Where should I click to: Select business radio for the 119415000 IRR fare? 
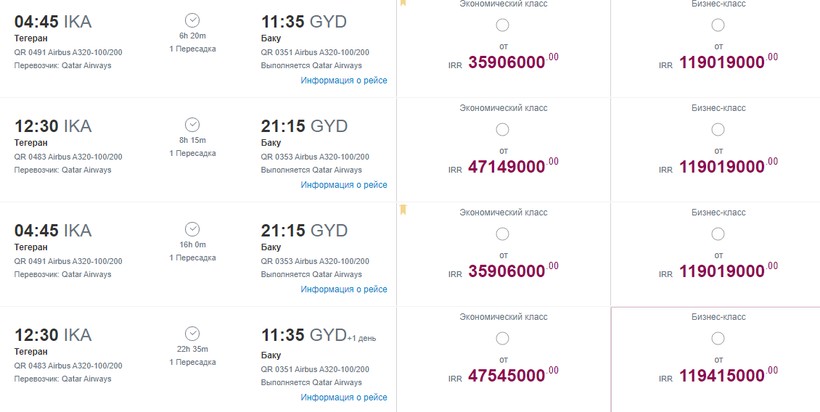coord(718,338)
